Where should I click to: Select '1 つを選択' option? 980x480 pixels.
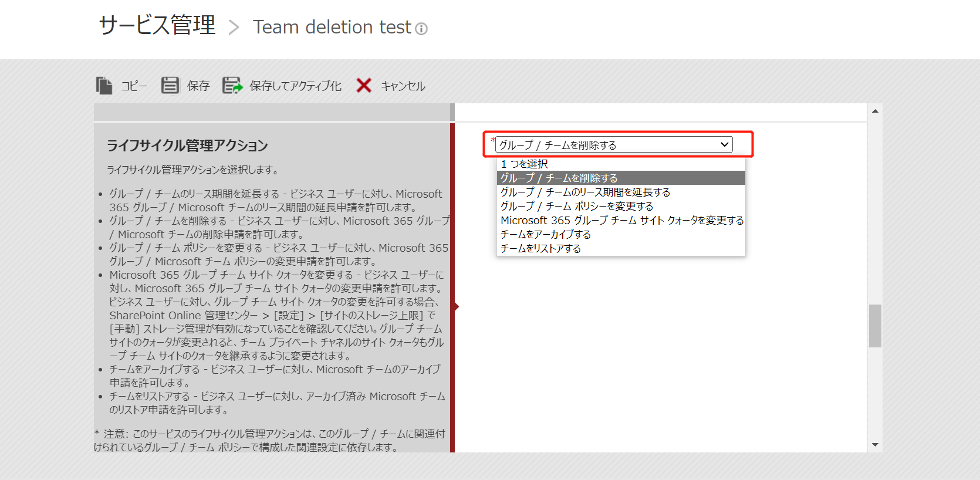tap(525, 164)
